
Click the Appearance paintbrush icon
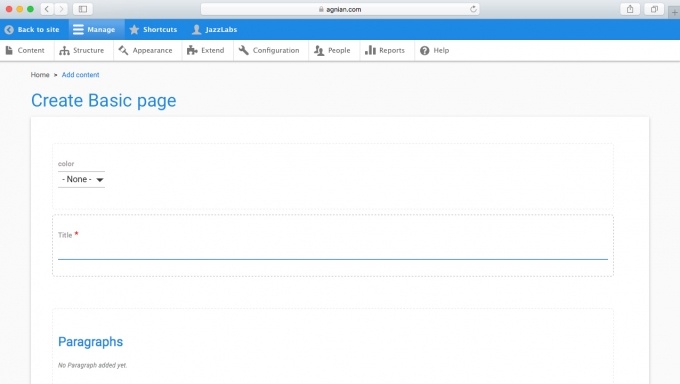(x=123, y=50)
